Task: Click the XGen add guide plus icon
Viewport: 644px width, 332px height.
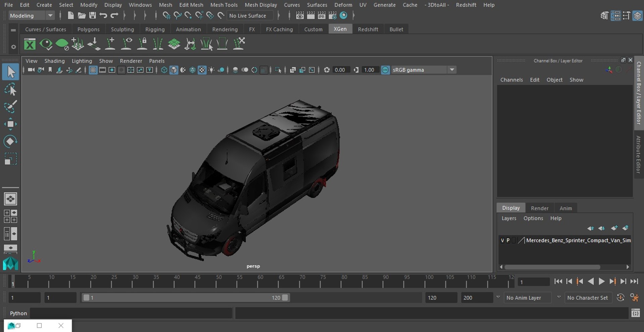Action: click(x=110, y=44)
